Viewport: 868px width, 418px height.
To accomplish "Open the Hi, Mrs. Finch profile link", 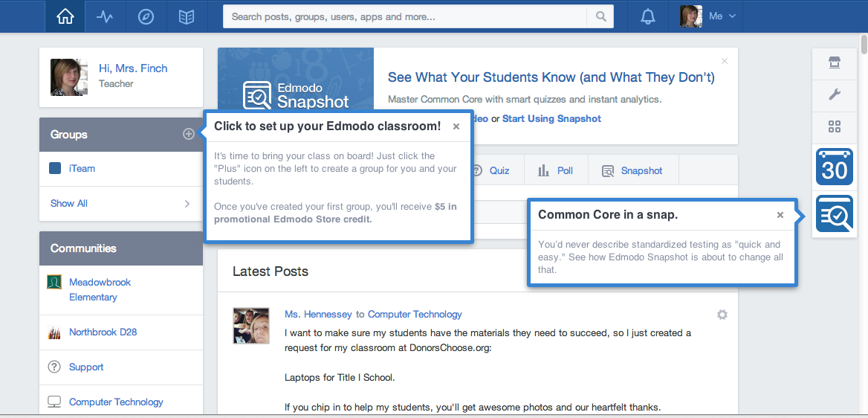I will pyautogui.click(x=133, y=68).
